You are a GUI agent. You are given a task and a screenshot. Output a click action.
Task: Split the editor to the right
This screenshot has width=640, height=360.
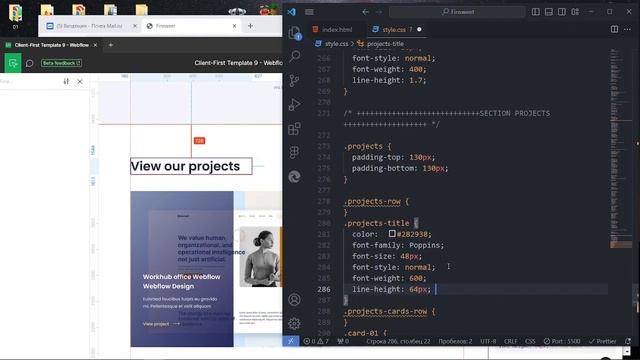614,29
